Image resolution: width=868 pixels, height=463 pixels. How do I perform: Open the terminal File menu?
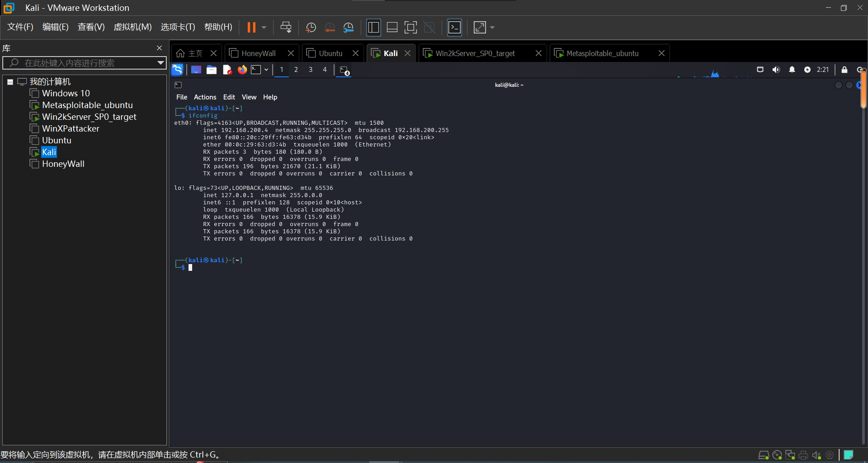[182, 97]
